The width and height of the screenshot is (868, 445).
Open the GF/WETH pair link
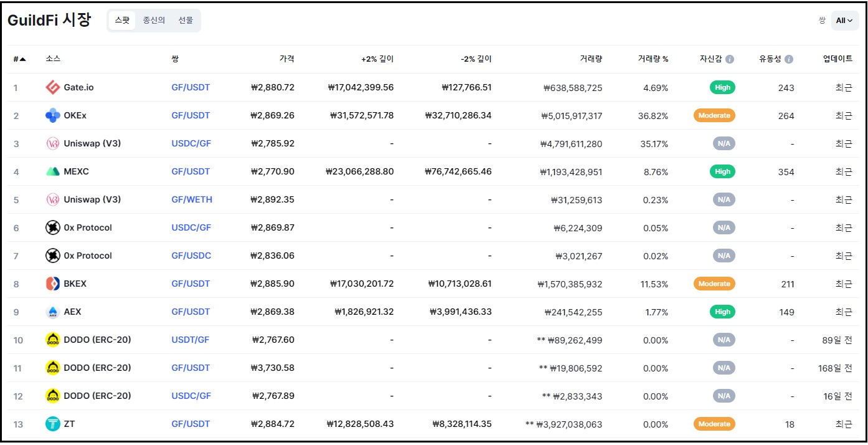coord(192,199)
